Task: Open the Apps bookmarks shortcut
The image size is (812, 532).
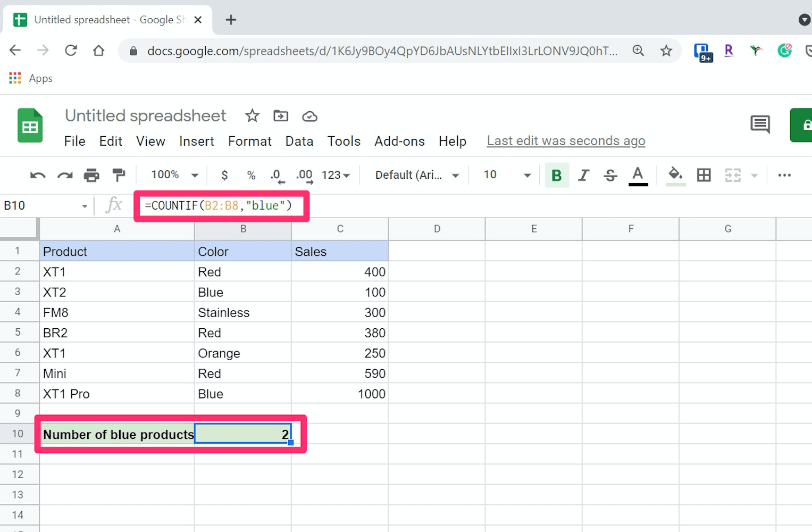Action: pos(31,78)
